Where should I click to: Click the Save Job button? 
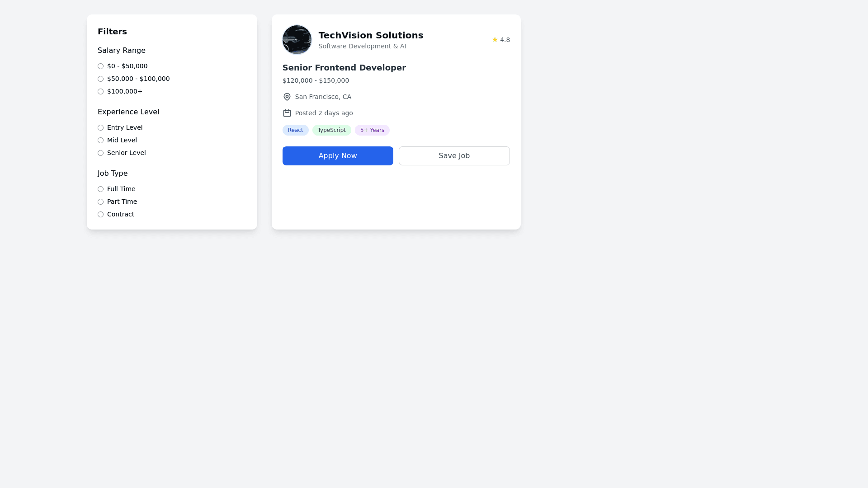454,156
